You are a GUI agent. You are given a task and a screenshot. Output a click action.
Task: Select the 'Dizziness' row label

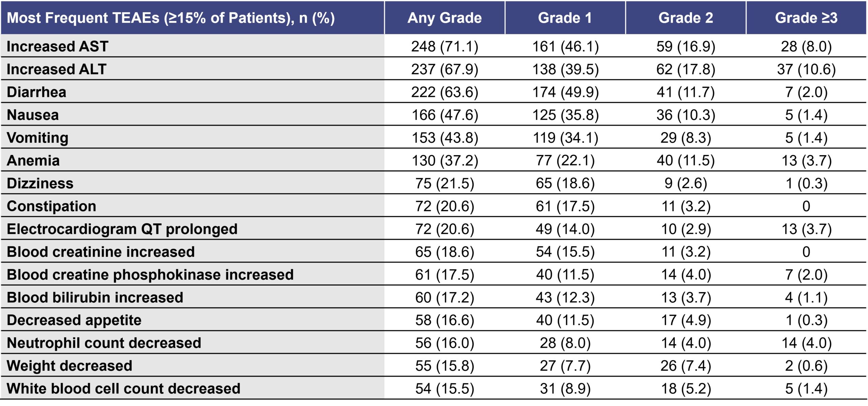click(x=40, y=183)
